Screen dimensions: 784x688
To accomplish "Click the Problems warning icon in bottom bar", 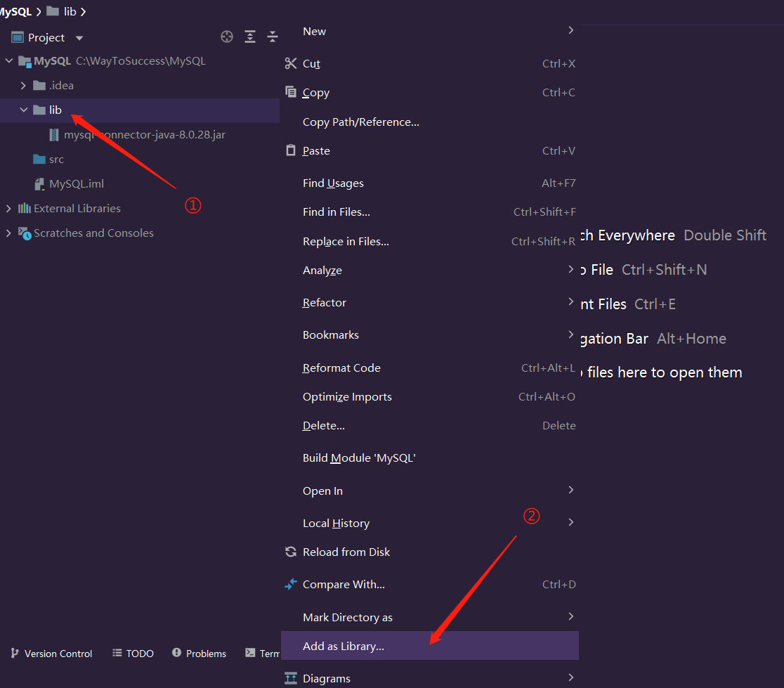I will (x=176, y=652).
